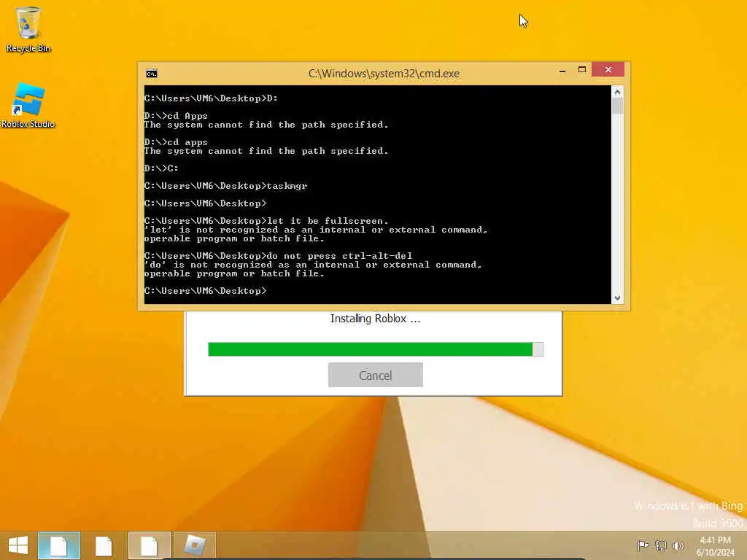Open the volume speaker tray icon
Viewport: 747px width, 560px height.
(678, 545)
